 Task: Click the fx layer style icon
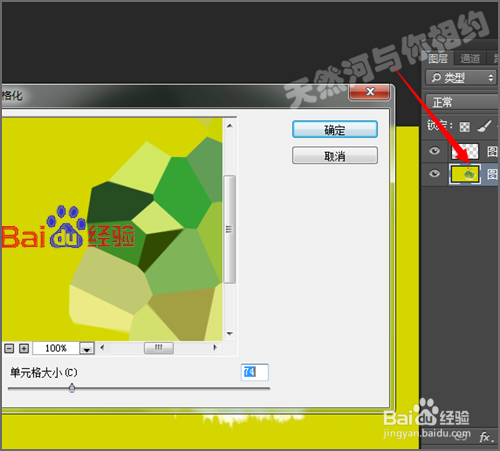coord(486,437)
